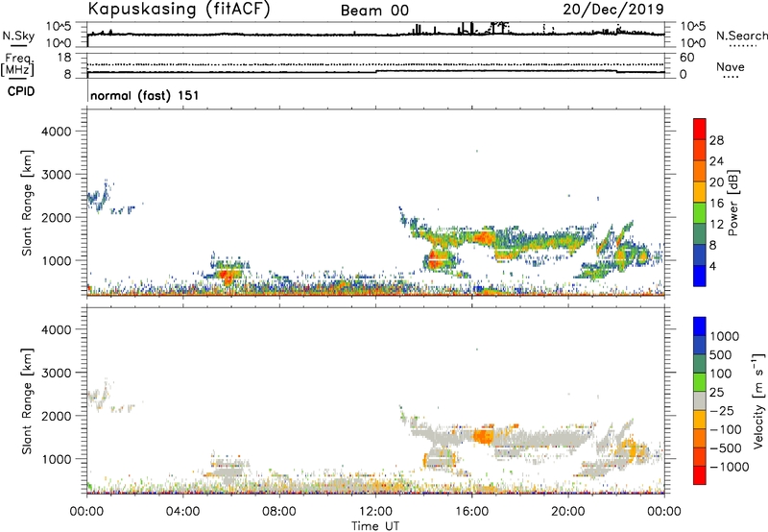Click the "60" Nave axis tick label
This screenshot has width=768, height=532.
click(x=686, y=58)
